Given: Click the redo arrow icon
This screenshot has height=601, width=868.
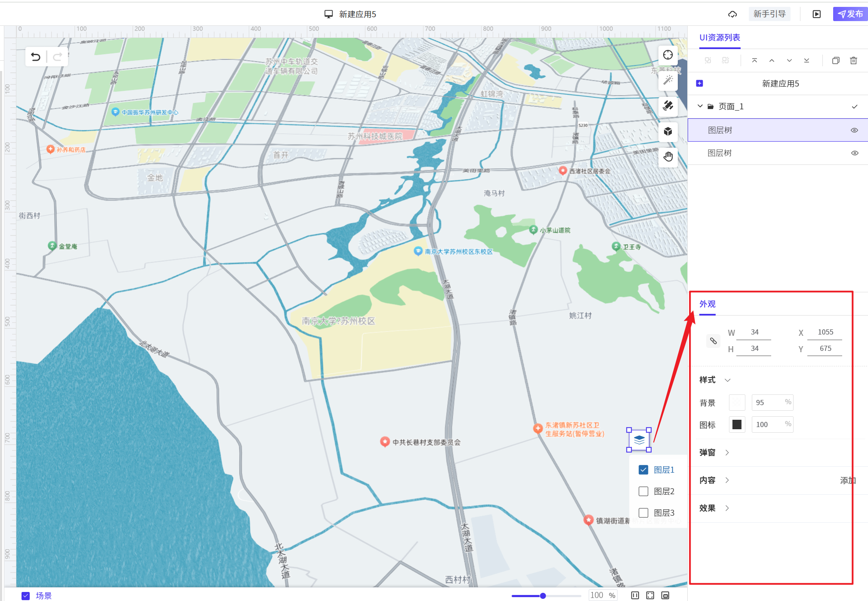Looking at the screenshot, I should (58, 57).
